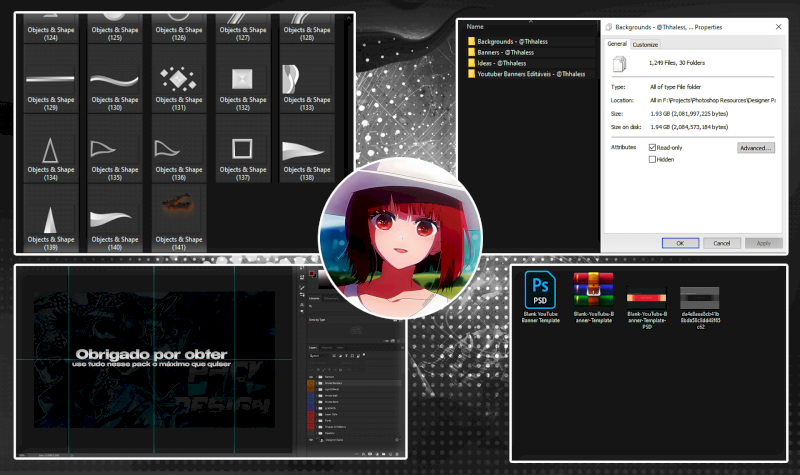Click the foreground color swatch in Photoshop
800x475 pixels.
click(311, 274)
